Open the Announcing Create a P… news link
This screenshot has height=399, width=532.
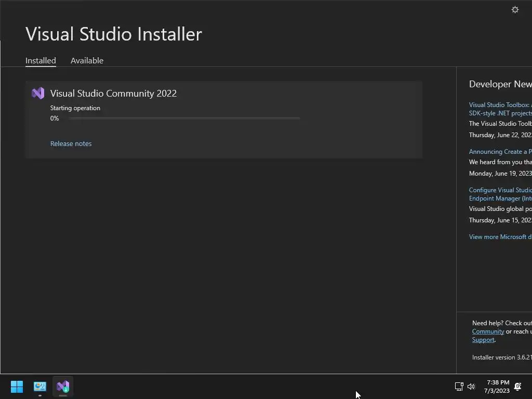tap(500, 152)
